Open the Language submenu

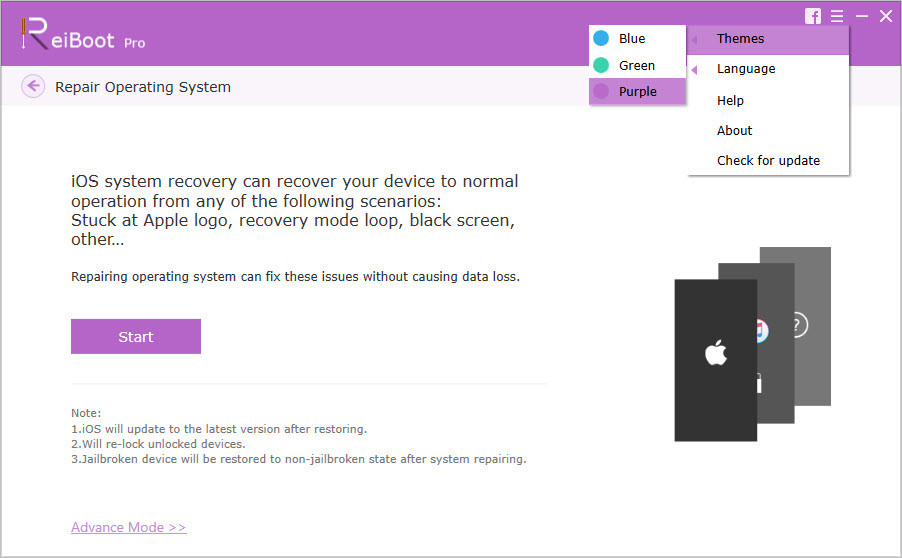768,69
